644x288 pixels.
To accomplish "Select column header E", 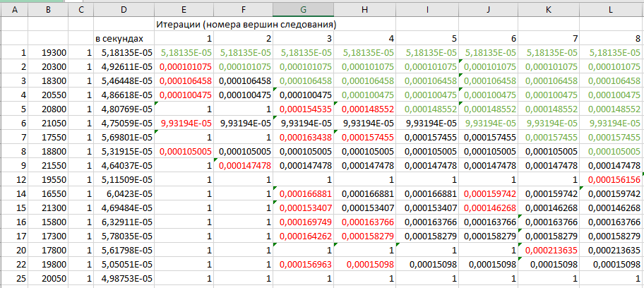I will 184,11.
